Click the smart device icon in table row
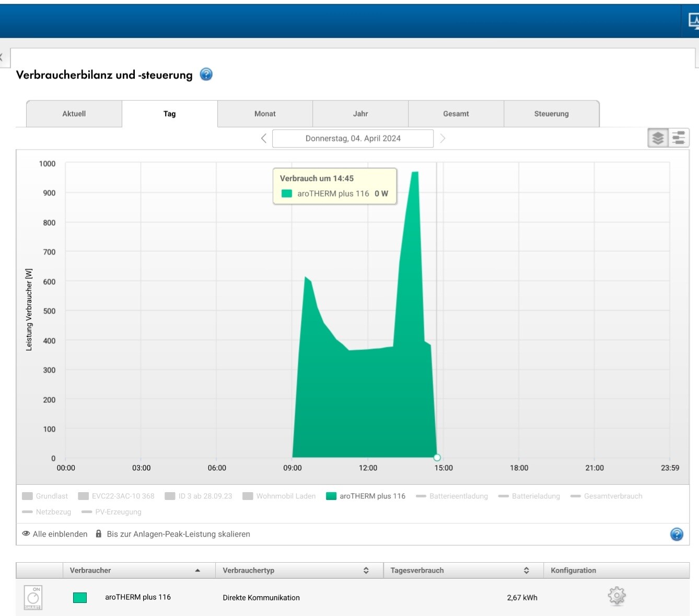 [x=33, y=597]
